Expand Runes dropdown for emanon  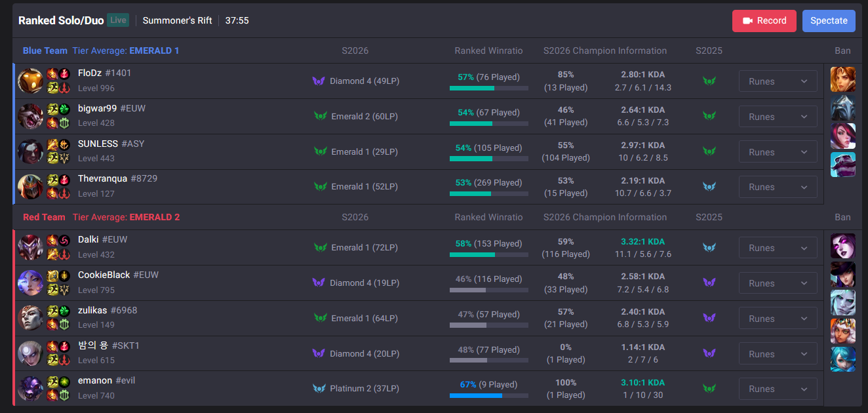(778, 389)
